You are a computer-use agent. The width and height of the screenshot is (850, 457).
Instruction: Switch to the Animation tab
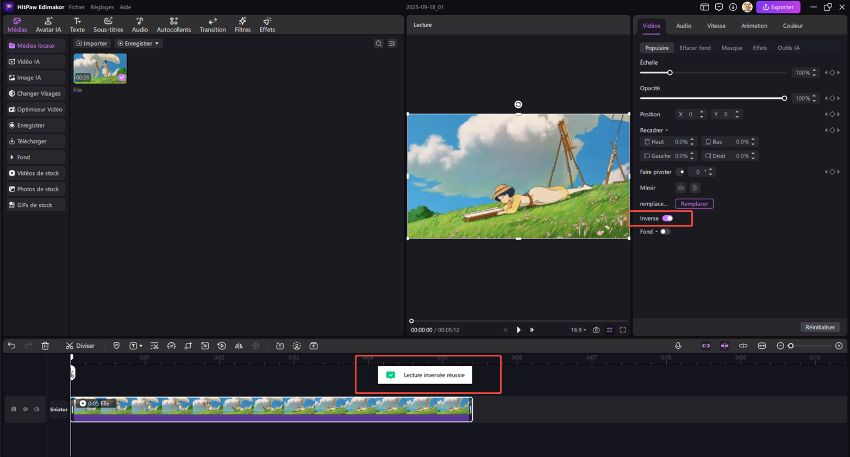[x=754, y=25]
